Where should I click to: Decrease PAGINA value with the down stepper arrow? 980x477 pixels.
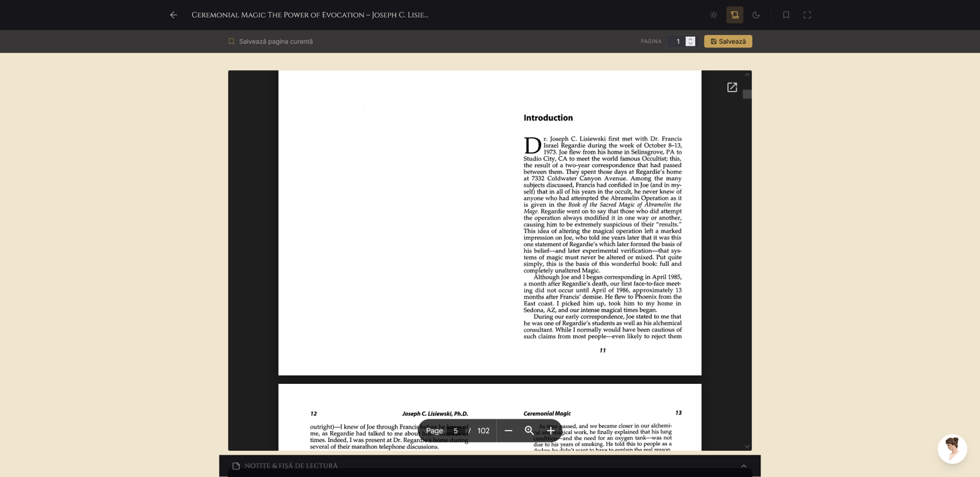[690, 44]
